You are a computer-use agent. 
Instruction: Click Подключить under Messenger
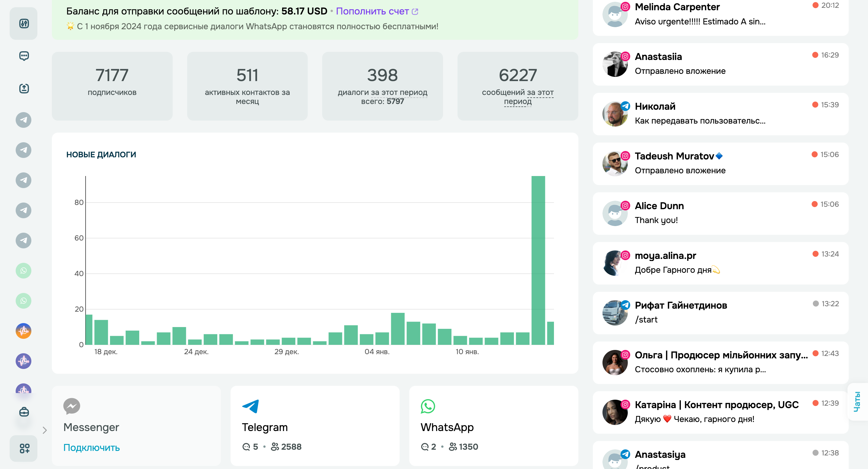coord(91,447)
